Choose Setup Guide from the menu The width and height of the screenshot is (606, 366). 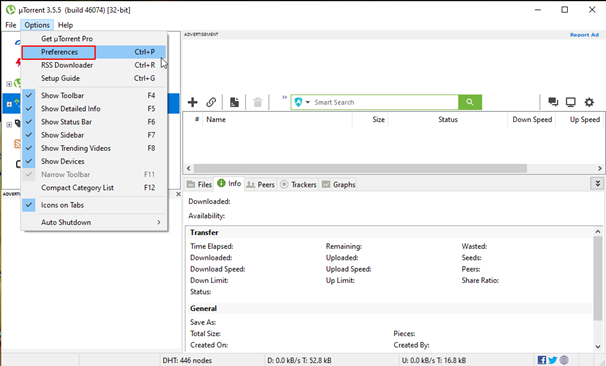[x=94, y=78]
